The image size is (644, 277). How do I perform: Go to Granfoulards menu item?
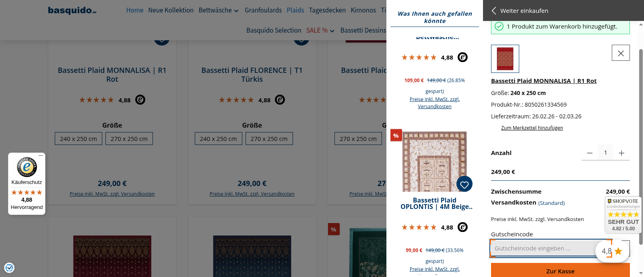tap(263, 10)
